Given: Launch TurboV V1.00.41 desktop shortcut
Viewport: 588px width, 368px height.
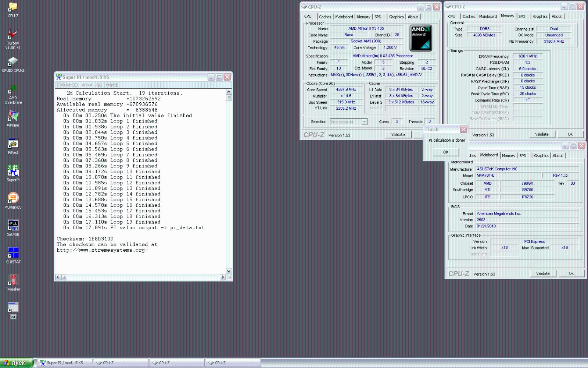Looking at the screenshot, I should (x=13, y=39).
